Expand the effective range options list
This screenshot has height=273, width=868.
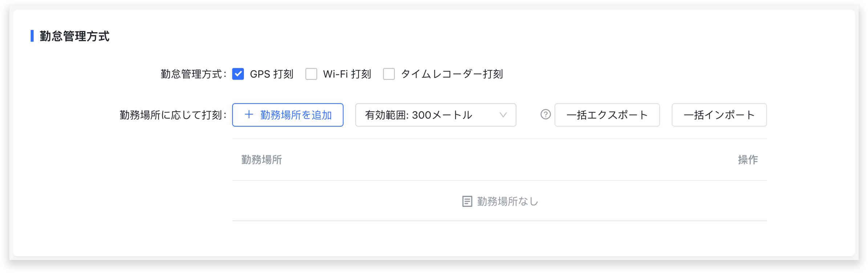(435, 115)
